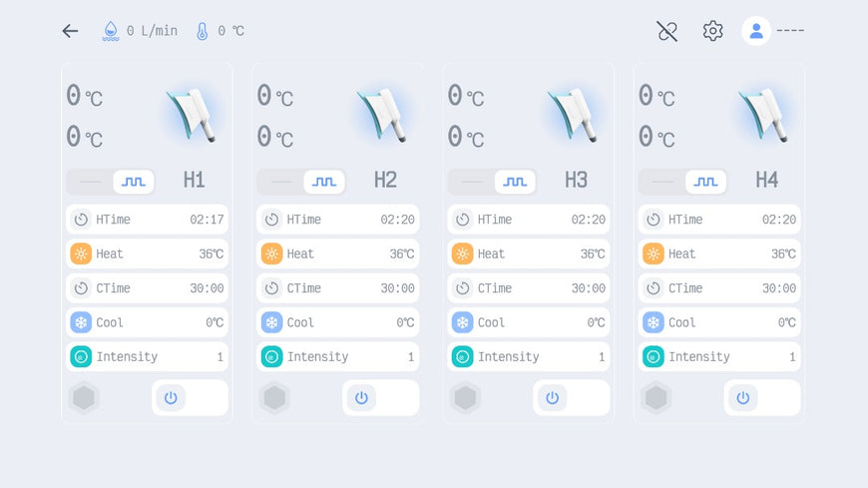The image size is (868, 488).
Task: Click the H3 handpiece image
Action: coord(576,113)
